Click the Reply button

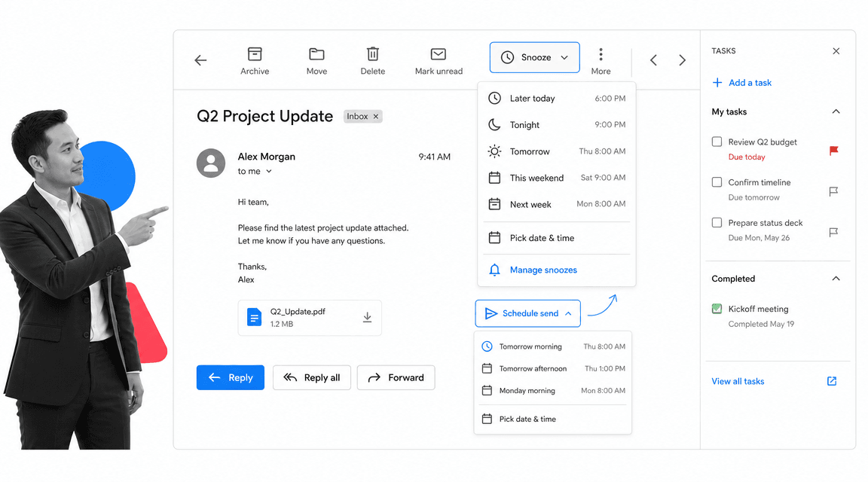point(231,377)
